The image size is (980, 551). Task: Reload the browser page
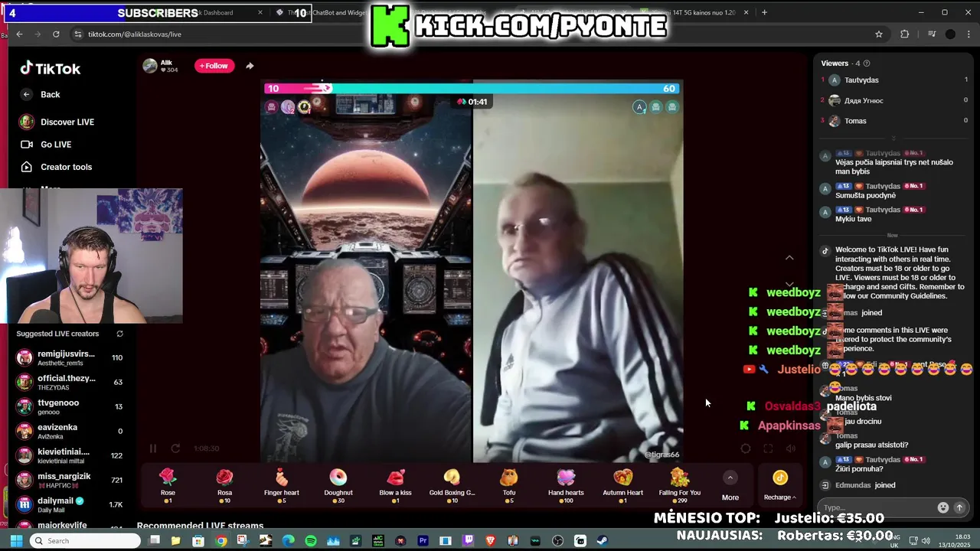coord(56,34)
